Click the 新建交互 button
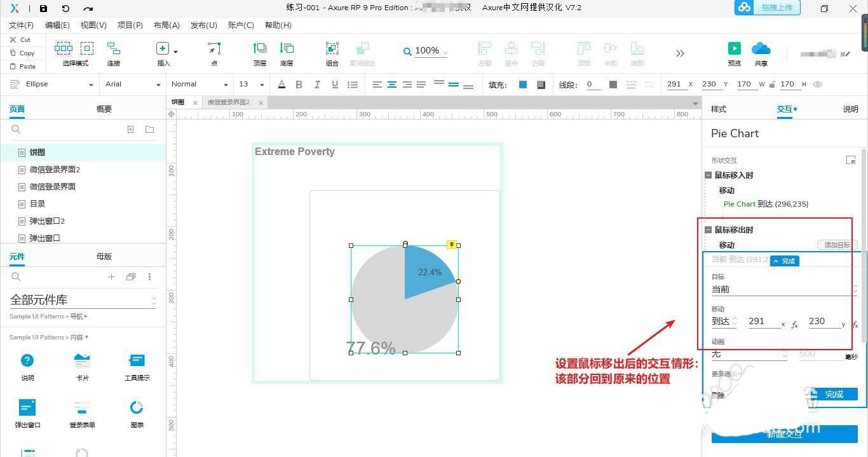This screenshot has width=868, height=457. click(x=785, y=434)
